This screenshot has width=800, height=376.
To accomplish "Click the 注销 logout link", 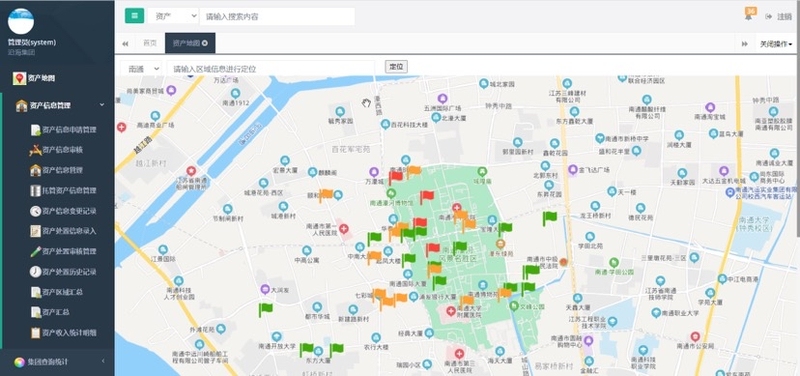I will pyautogui.click(x=779, y=16).
